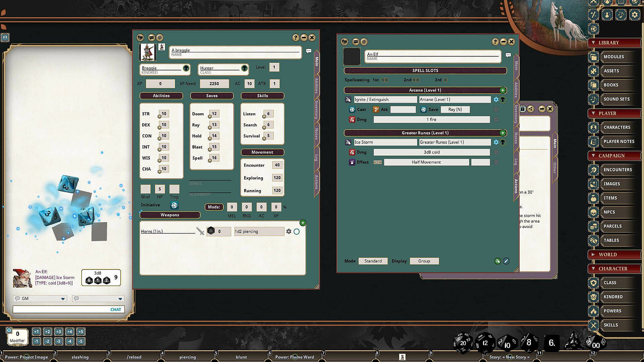Toggle the Horns weapon radio circle

tap(297, 232)
